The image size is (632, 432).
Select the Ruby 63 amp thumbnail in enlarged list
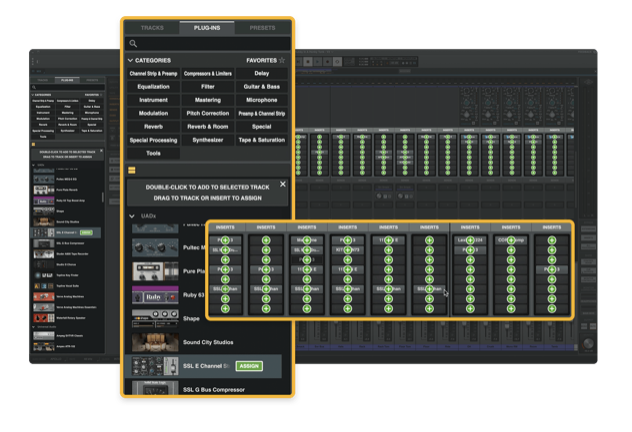click(155, 295)
